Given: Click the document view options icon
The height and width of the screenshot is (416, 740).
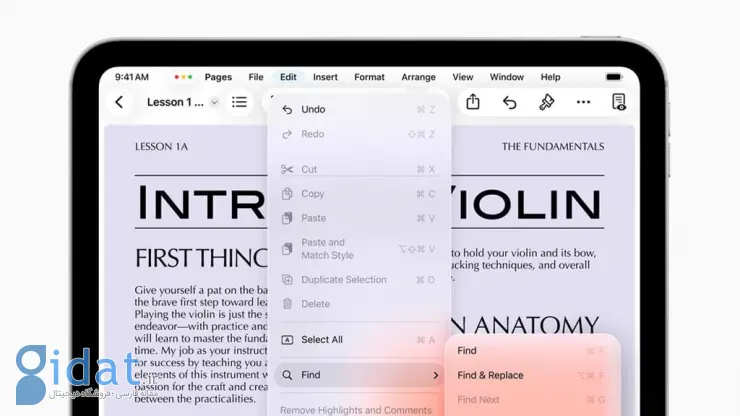Looking at the screenshot, I should click(x=619, y=102).
